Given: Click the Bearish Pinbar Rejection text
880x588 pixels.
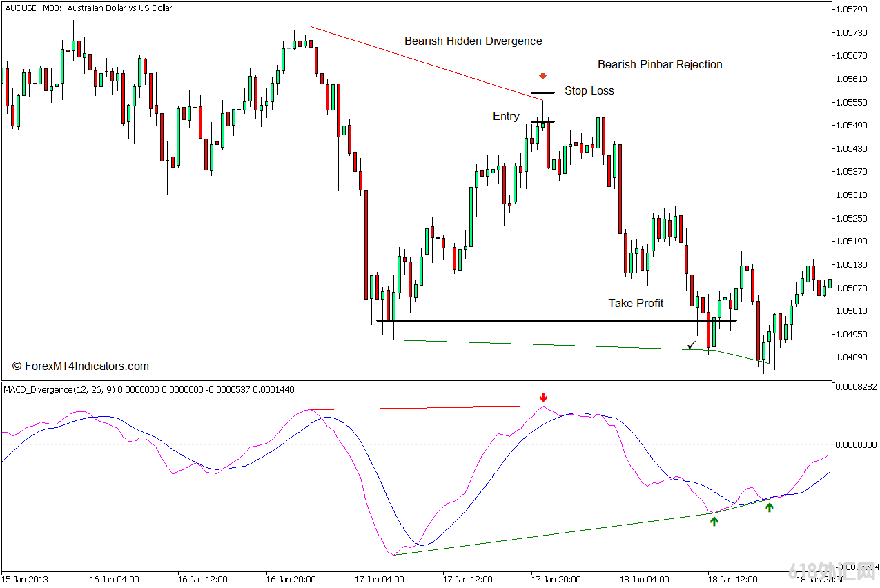Looking at the screenshot, I should tap(660, 64).
